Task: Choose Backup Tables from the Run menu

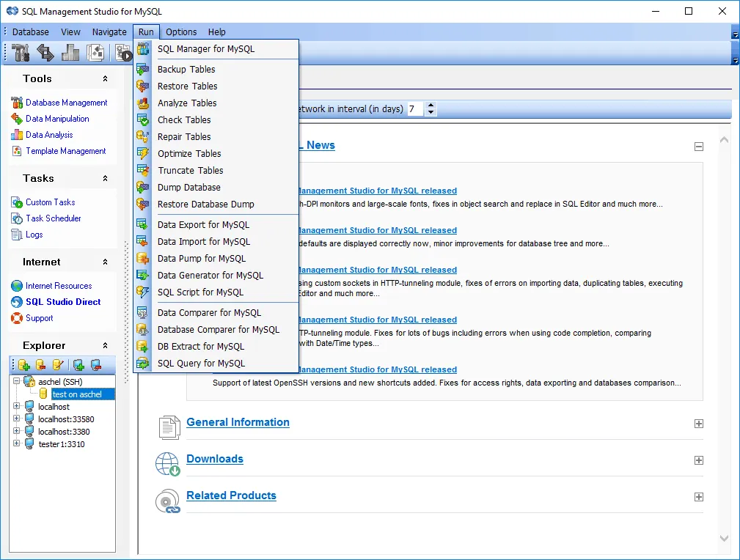Action: click(216, 70)
